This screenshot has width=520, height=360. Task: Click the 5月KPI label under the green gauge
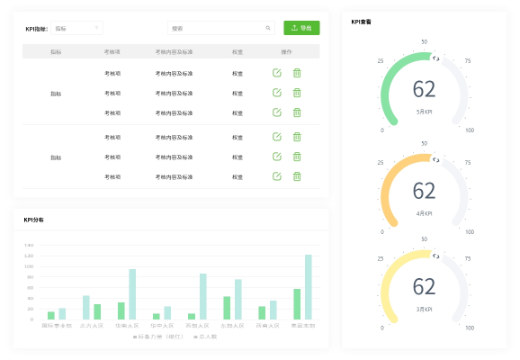(424, 112)
